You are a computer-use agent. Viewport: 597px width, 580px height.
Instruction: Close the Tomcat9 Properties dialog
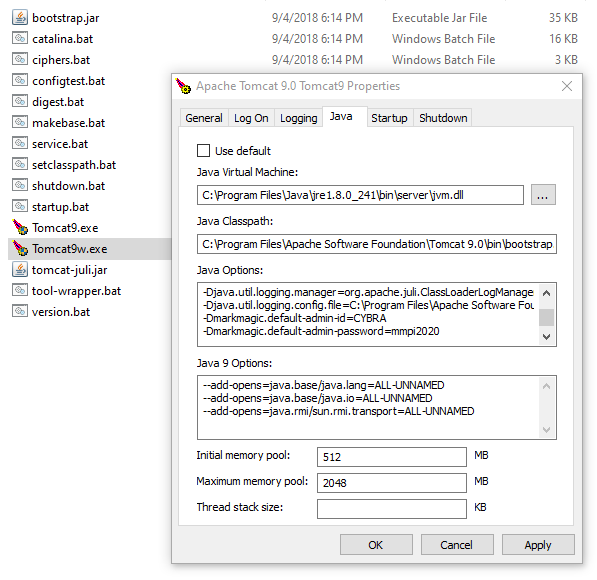pyautogui.click(x=567, y=86)
